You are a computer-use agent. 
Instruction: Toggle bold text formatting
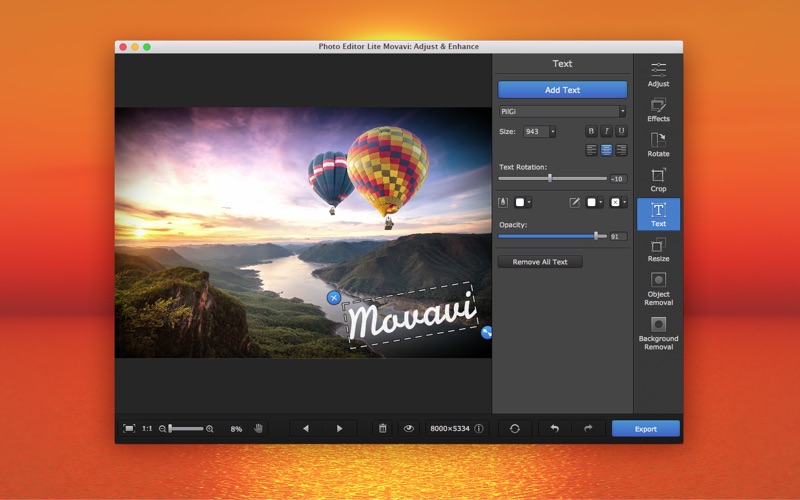tap(591, 131)
